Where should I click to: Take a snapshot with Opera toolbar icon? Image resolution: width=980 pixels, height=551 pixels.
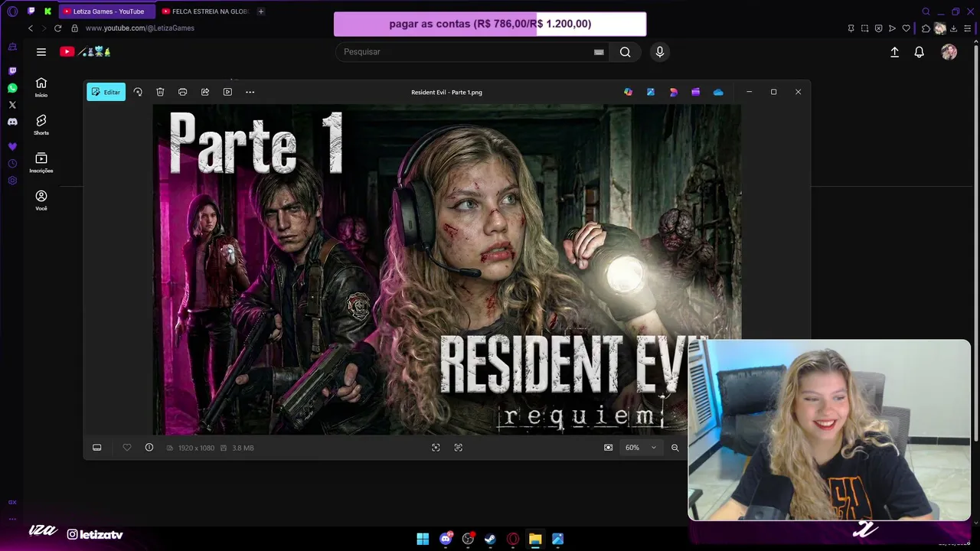pyautogui.click(x=864, y=28)
